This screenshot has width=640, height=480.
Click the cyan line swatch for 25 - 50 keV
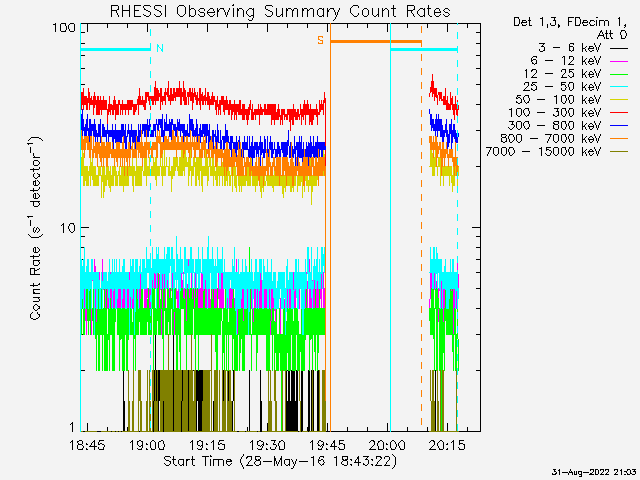tap(619, 87)
